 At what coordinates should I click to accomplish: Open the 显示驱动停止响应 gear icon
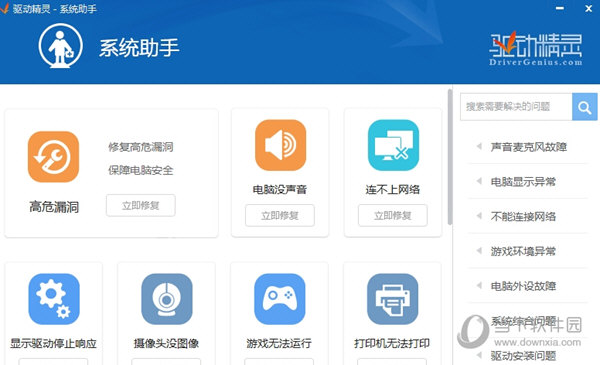54,299
